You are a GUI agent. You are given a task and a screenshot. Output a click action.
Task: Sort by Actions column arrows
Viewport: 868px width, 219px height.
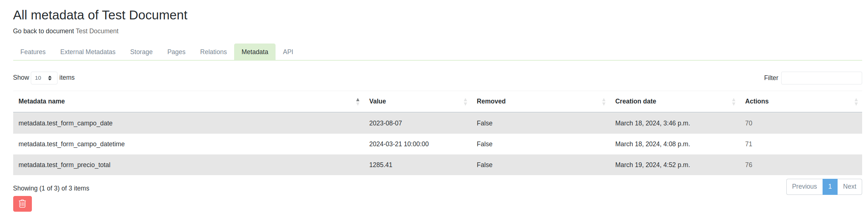point(856,102)
